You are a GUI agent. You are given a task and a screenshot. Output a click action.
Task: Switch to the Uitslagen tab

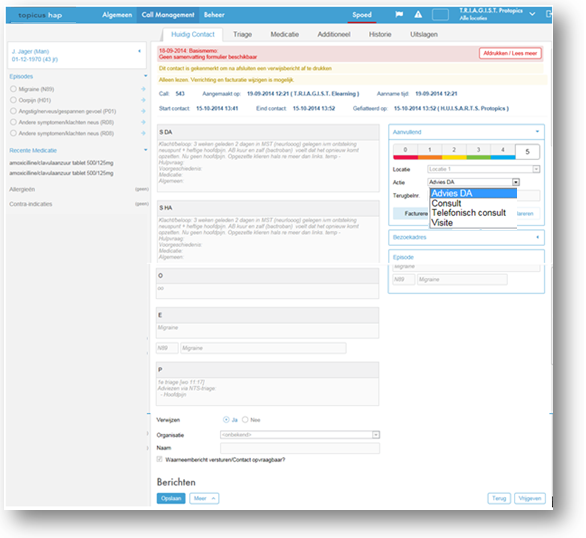(x=424, y=34)
